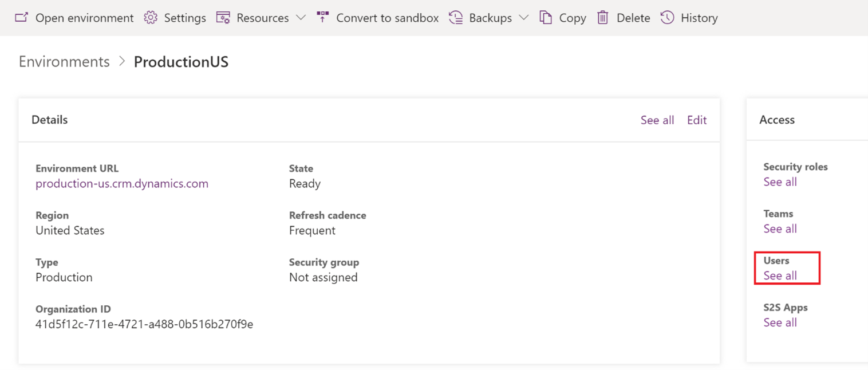See all Teams
Image resolution: width=868 pixels, height=370 pixels.
[780, 229]
